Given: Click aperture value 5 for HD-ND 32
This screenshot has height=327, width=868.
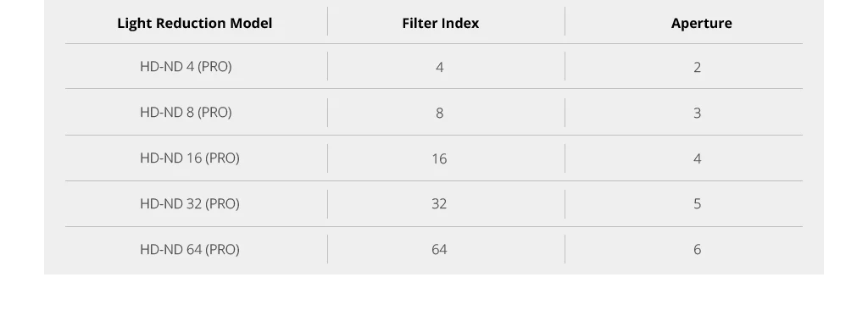Looking at the screenshot, I should point(697,204).
